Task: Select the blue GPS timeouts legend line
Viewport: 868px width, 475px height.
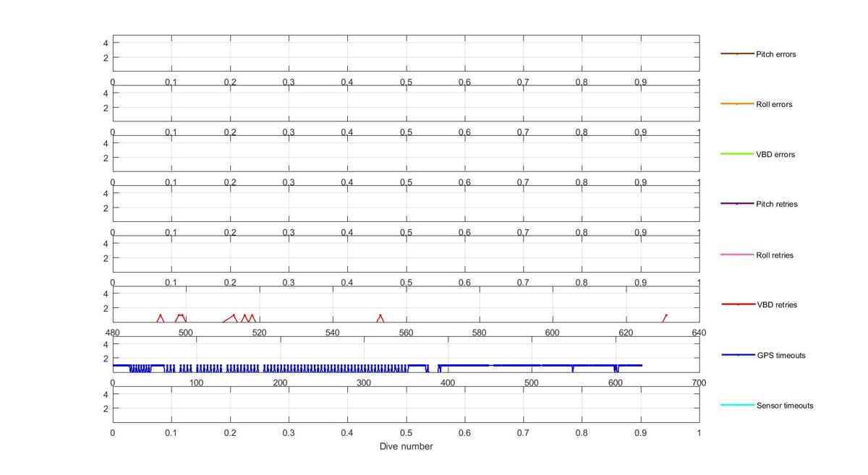Action: pos(737,355)
